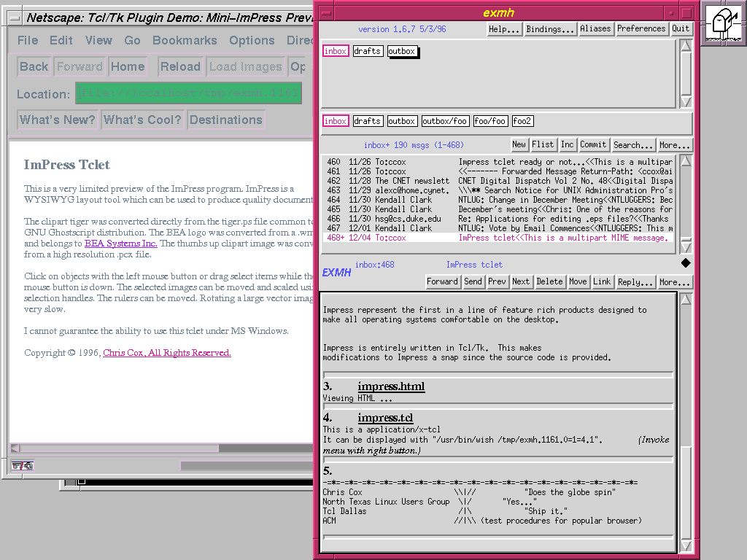Click Move button
This screenshot has height=560, width=747.
578,281
